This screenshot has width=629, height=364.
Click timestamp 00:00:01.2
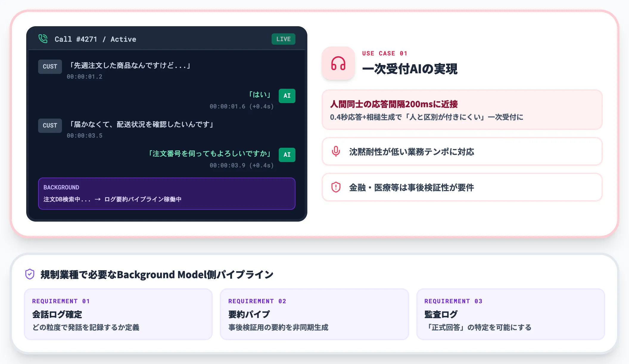pyautogui.click(x=85, y=77)
